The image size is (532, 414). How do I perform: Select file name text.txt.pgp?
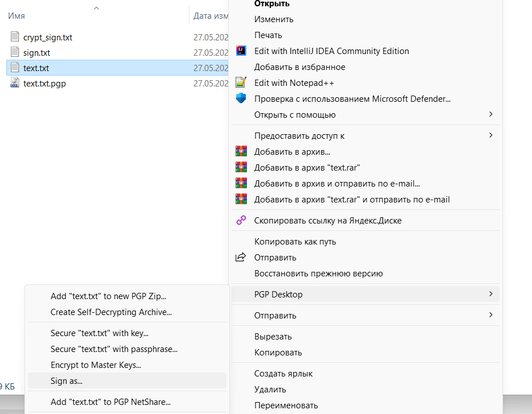[x=44, y=84]
